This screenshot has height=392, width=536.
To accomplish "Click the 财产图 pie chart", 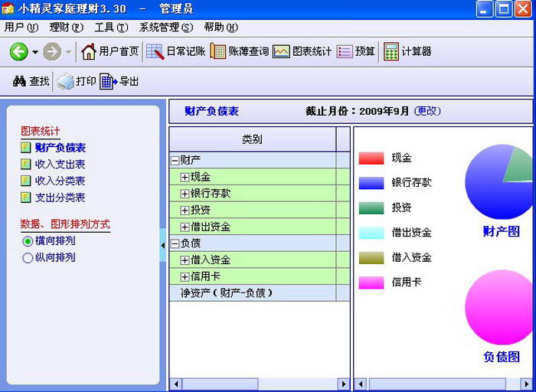I will (x=500, y=181).
